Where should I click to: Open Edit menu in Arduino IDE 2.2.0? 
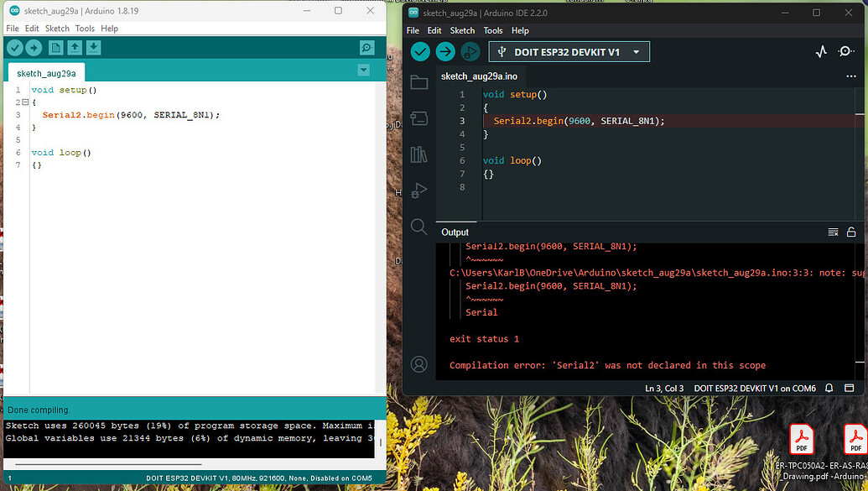[x=434, y=30]
